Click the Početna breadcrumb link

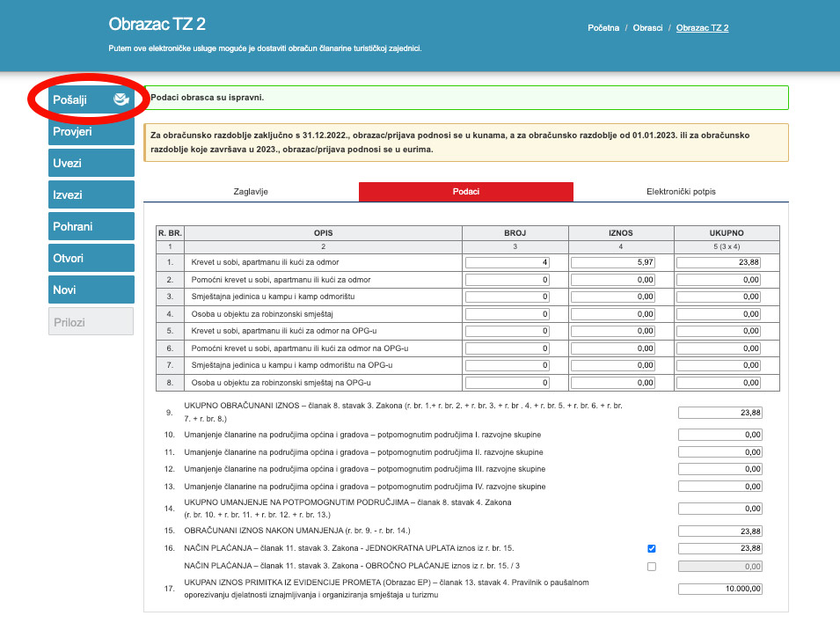[605, 27]
